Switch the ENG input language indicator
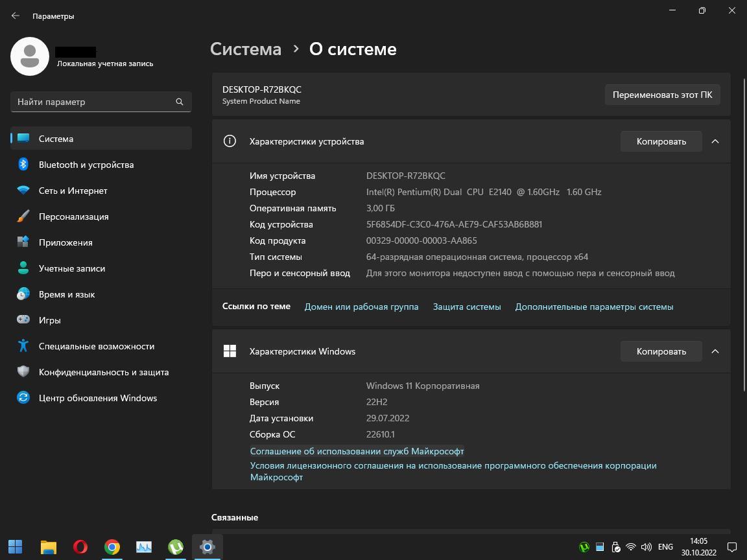This screenshot has height=560, width=747. [665, 546]
